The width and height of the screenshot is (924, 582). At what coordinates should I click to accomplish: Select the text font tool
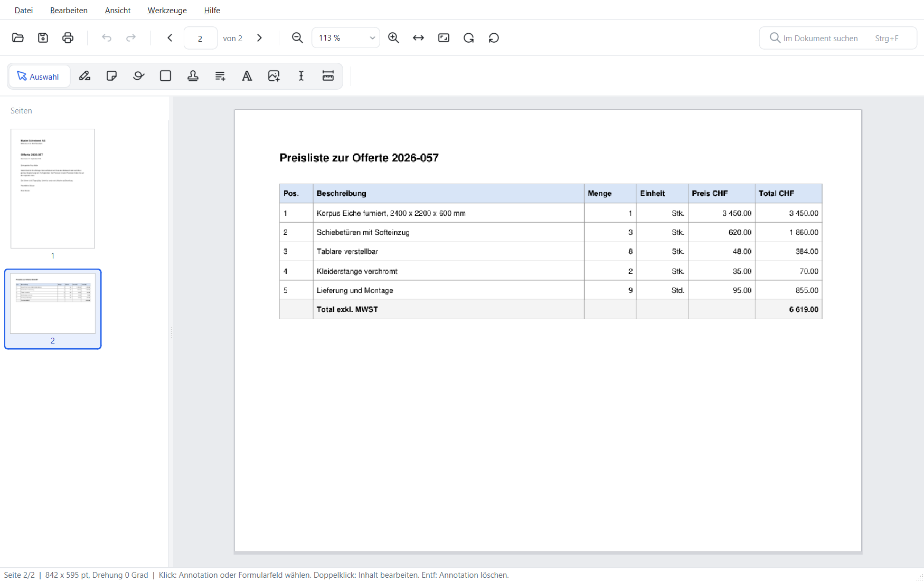pyautogui.click(x=247, y=77)
